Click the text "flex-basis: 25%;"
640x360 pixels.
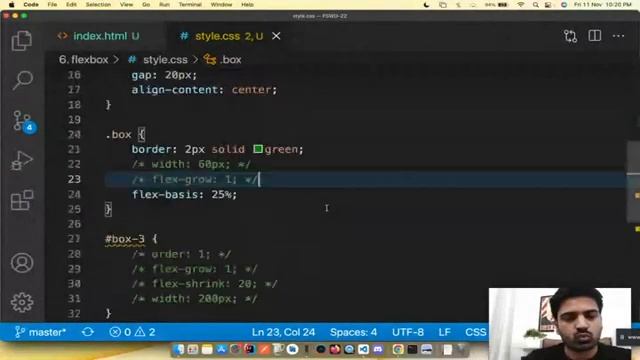tap(184, 194)
